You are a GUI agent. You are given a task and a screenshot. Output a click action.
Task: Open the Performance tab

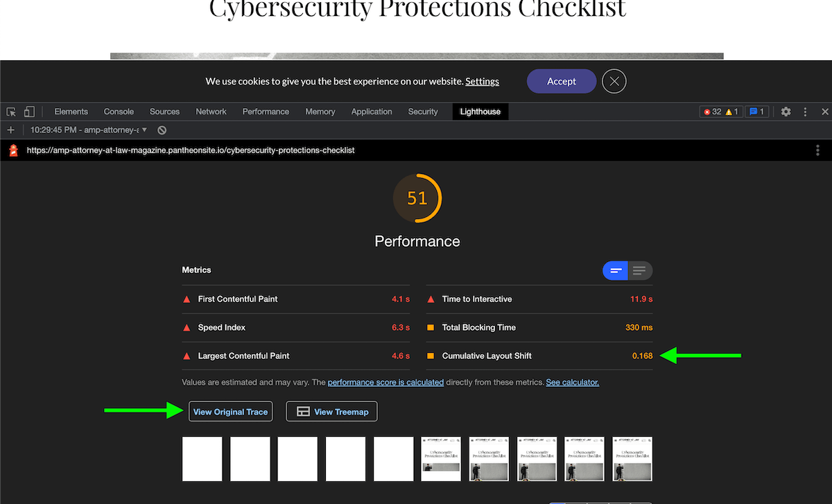[x=266, y=112]
